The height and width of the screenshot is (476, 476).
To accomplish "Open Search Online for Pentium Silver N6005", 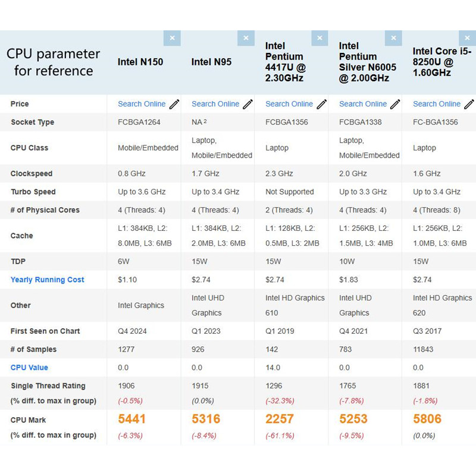I will pyautogui.click(x=363, y=104).
